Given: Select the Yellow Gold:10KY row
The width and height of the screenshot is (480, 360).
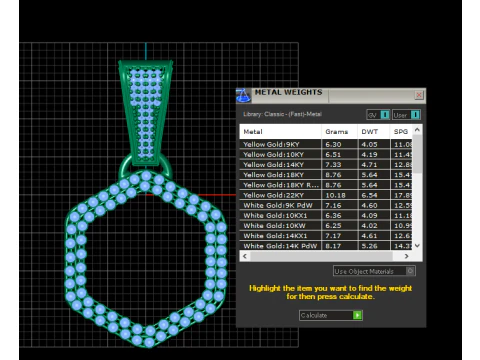Looking at the screenshot, I should pyautogui.click(x=326, y=155).
